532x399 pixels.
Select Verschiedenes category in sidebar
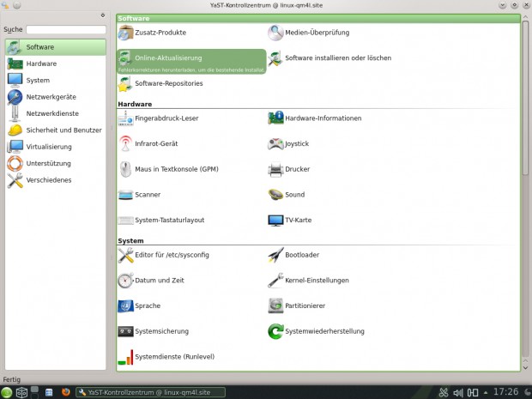56,180
